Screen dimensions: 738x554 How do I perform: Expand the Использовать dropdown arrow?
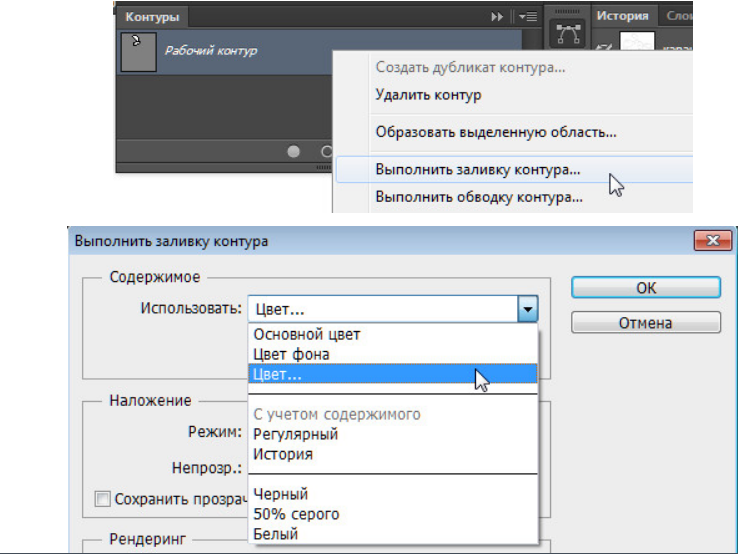528,310
